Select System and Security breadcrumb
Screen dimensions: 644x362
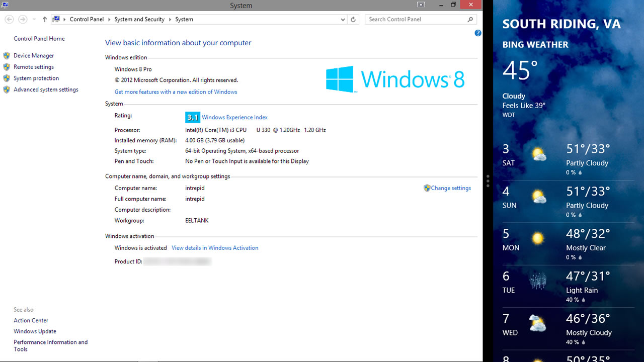click(x=139, y=20)
